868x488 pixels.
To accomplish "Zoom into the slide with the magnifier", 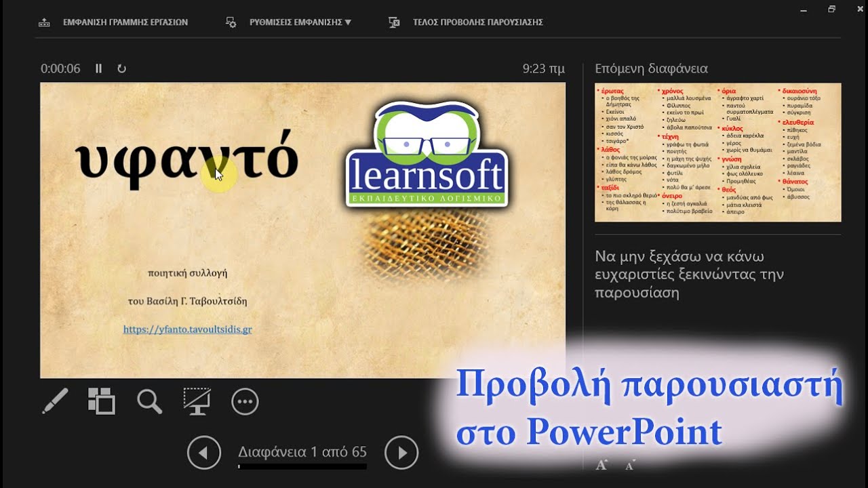I will (149, 401).
